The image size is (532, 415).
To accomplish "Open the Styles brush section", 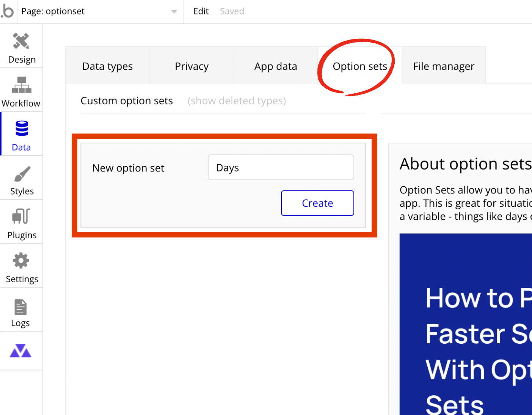I will 22,180.
